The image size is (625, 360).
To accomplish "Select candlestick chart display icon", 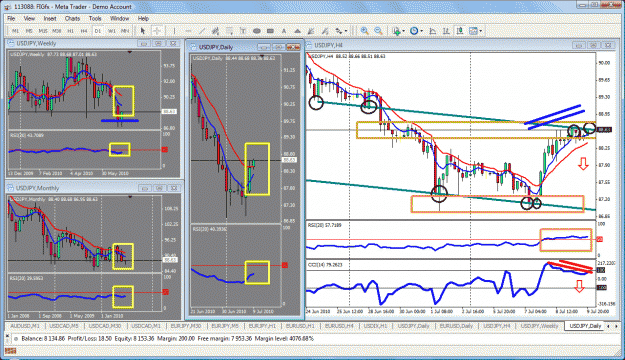I will (x=460, y=31).
